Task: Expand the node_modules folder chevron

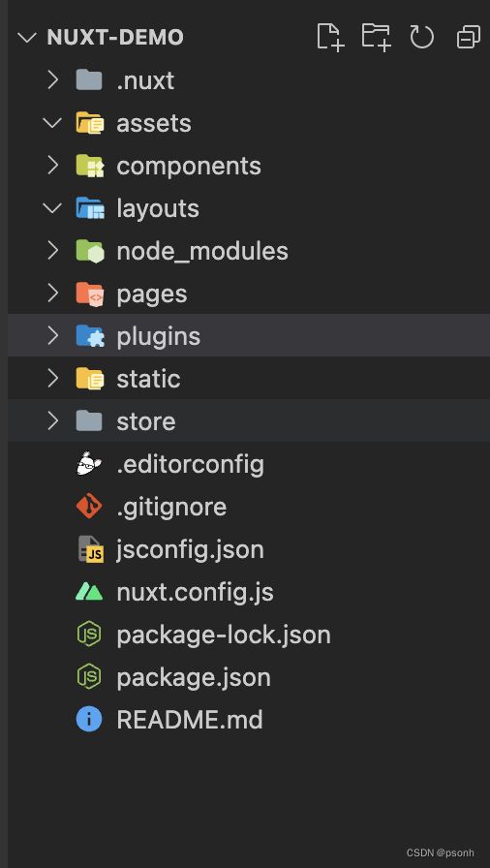Action: 52,251
